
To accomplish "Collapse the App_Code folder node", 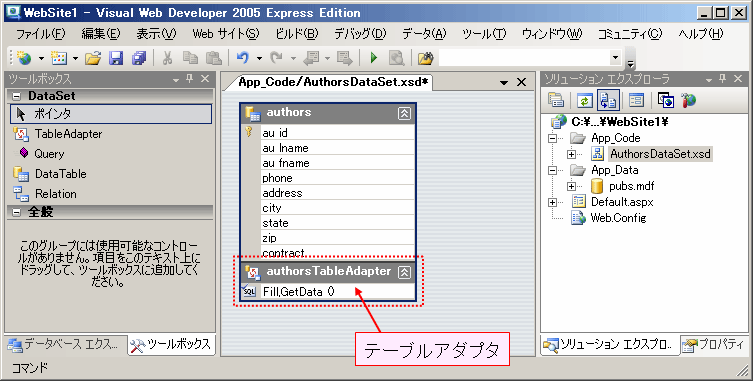I will [553, 138].
